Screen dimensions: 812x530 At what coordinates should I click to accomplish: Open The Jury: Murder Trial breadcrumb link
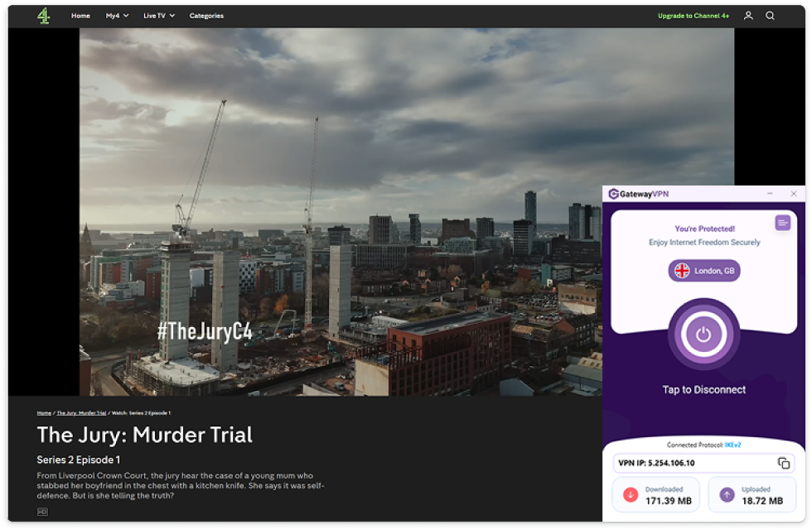[80, 412]
